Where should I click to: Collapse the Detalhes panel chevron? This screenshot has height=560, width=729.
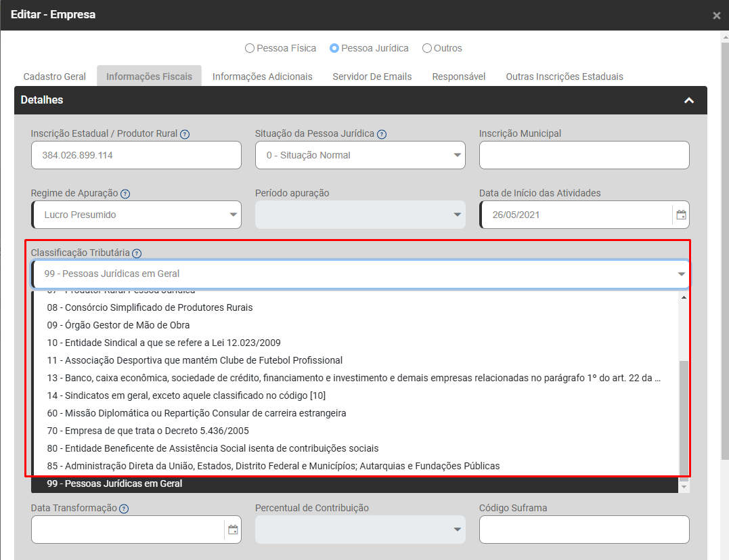point(689,100)
